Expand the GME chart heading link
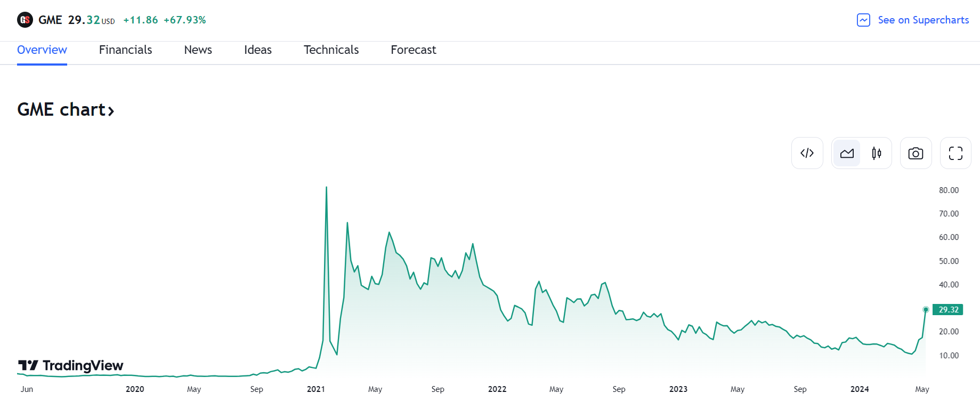The width and height of the screenshot is (980, 409). (66, 109)
